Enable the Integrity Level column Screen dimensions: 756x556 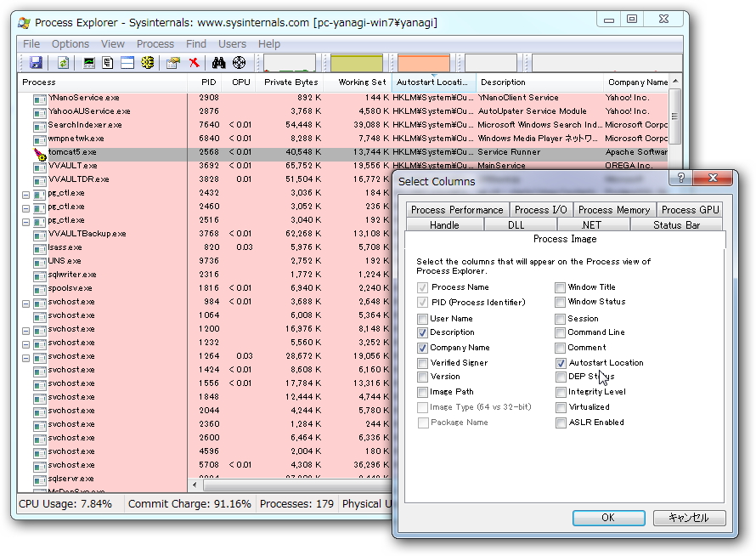tap(561, 391)
